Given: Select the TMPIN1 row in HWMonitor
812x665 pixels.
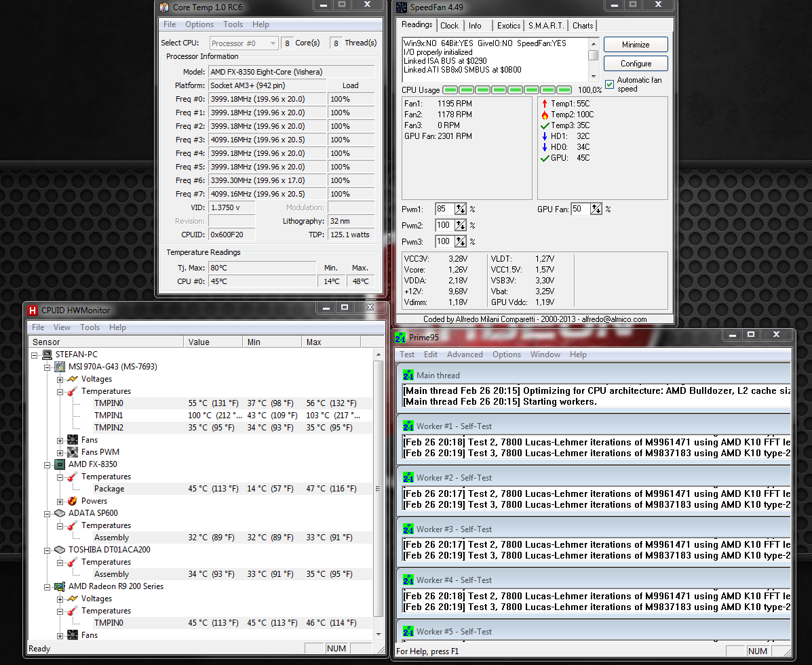Looking at the screenshot, I should point(200,415).
